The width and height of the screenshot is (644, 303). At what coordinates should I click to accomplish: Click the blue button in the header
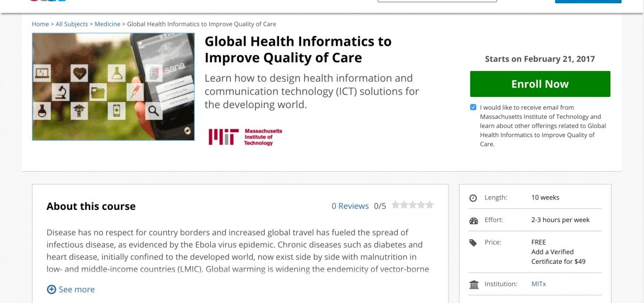(x=588, y=1)
